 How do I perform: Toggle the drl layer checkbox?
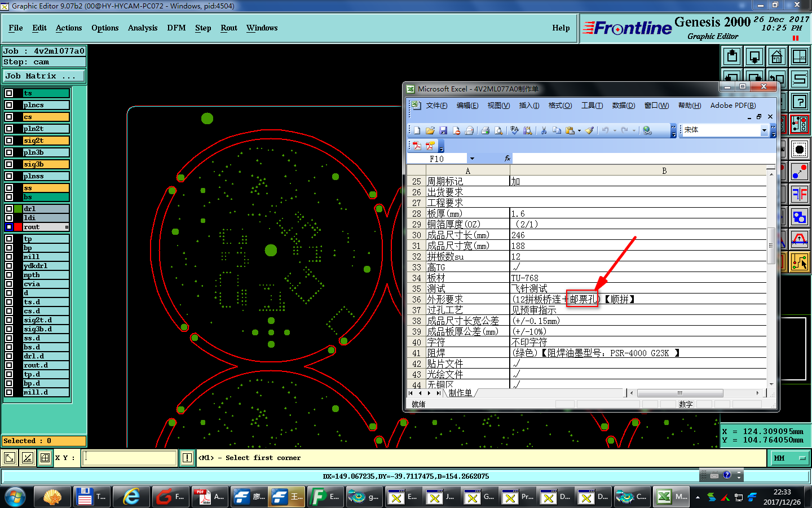(9, 209)
